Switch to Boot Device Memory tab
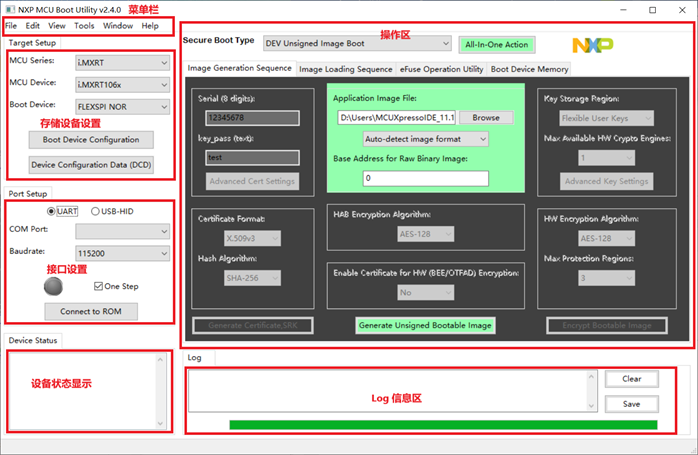The height and width of the screenshot is (455, 698). [529, 69]
